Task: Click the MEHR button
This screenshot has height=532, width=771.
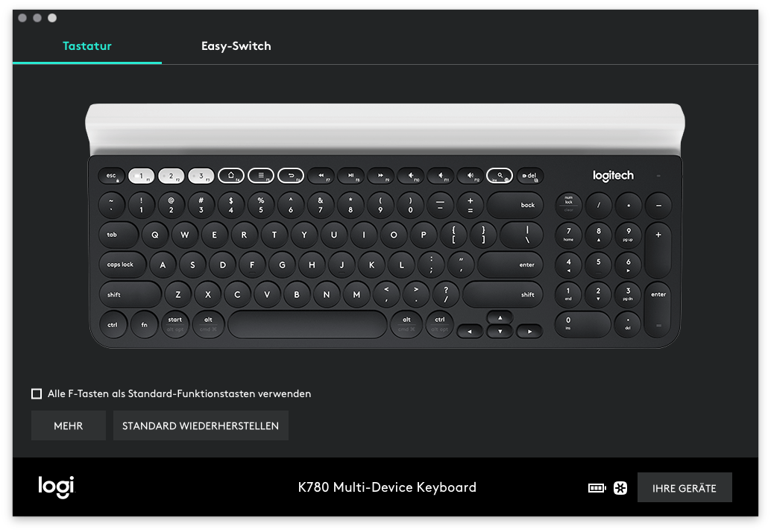Action: pos(69,425)
